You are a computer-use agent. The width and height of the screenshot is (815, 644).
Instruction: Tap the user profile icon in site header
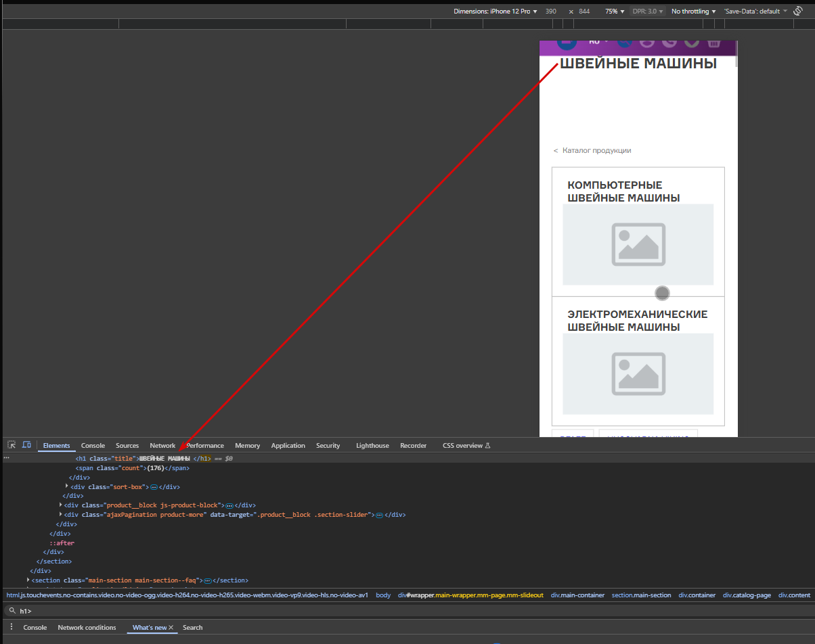point(647,43)
